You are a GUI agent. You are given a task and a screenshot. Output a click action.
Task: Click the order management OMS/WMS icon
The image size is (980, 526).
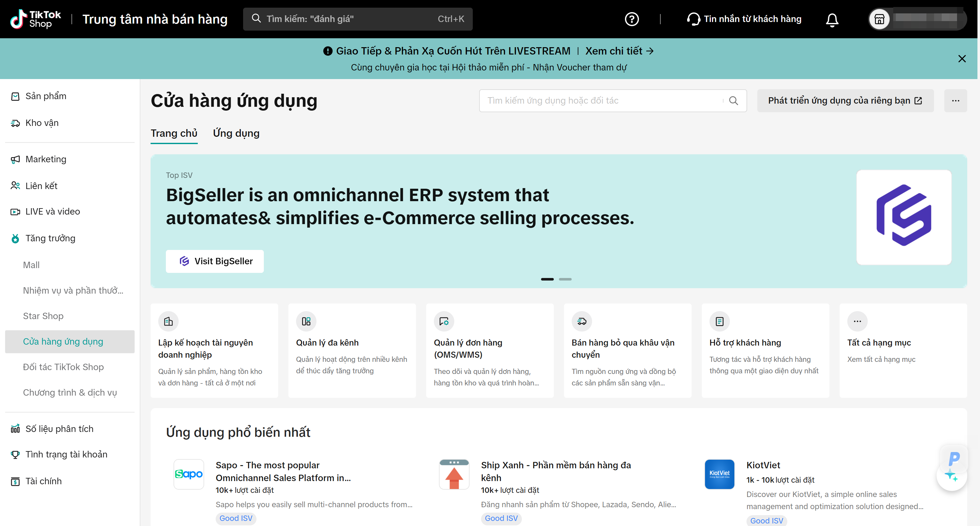point(444,322)
